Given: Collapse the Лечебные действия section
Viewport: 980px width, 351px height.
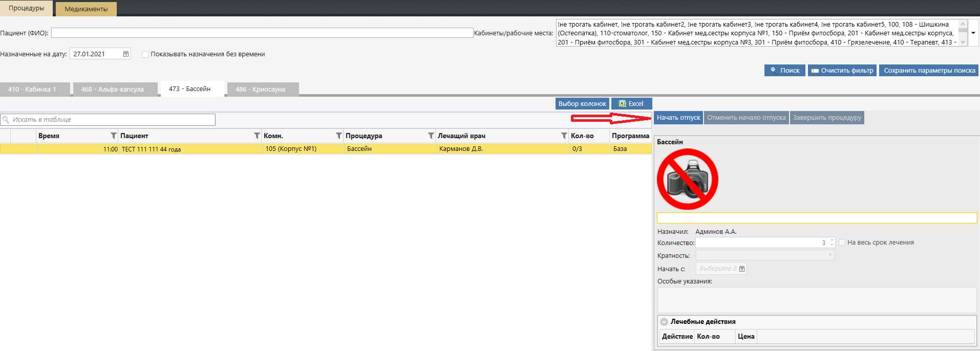Looking at the screenshot, I should [664, 322].
